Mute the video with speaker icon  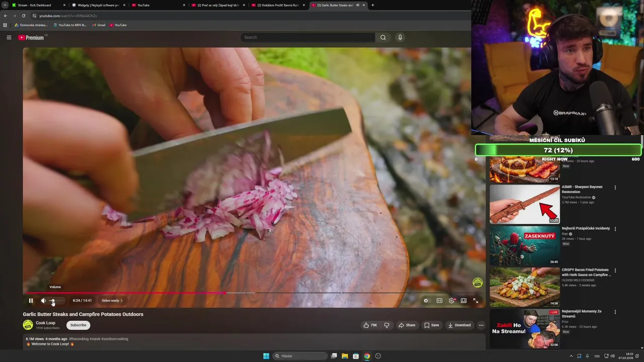click(x=43, y=301)
